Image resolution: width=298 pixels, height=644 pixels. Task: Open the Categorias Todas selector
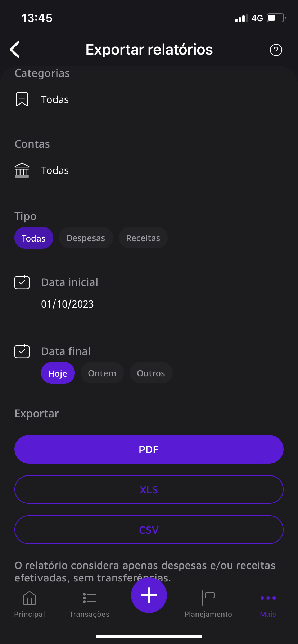(x=149, y=100)
